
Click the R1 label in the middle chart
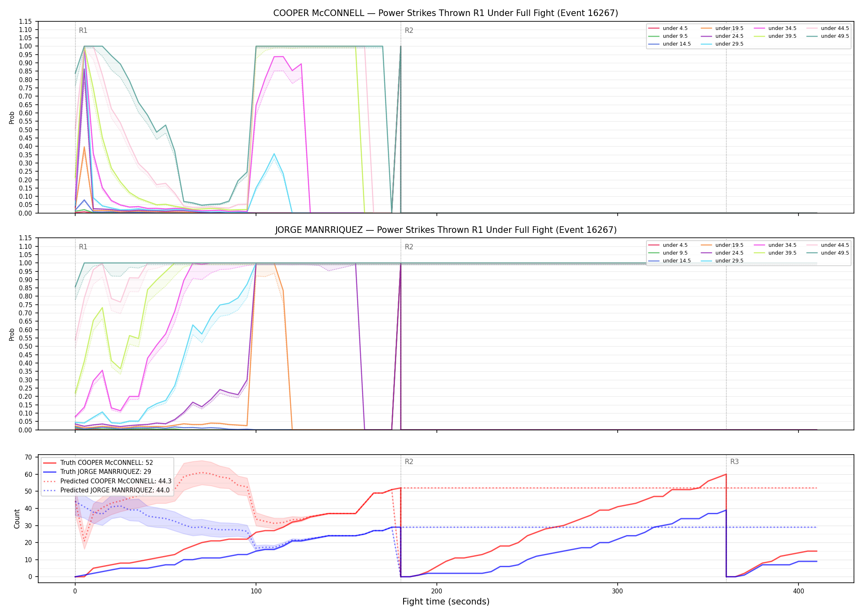[x=83, y=247]
